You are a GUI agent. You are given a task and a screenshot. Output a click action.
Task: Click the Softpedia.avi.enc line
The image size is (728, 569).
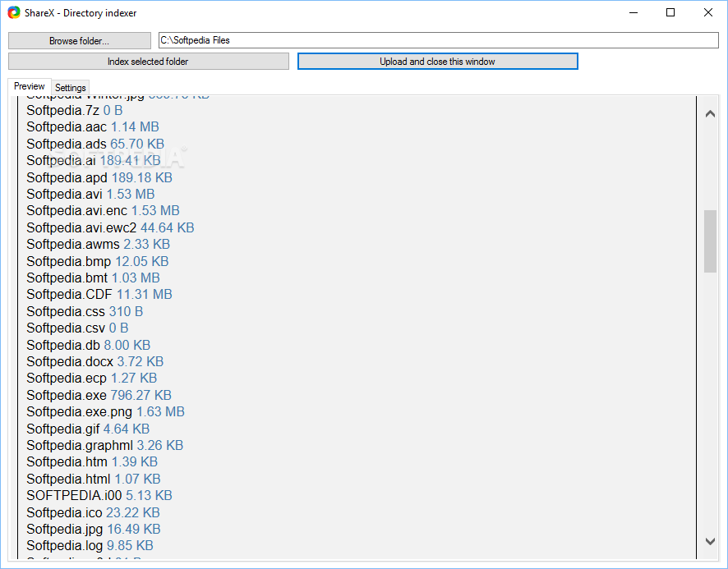(103, 211)
